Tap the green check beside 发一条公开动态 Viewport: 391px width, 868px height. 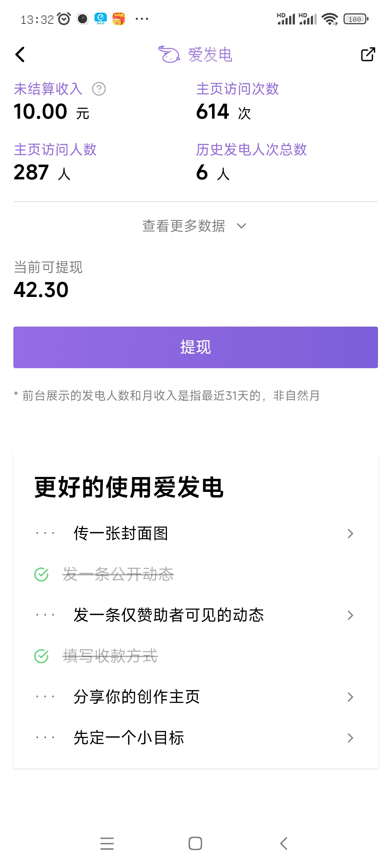click(41, 574)
